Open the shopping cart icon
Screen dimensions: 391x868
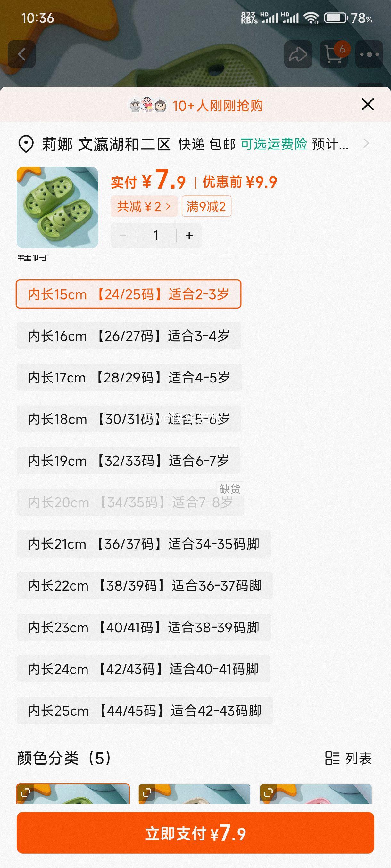[334, 54]
